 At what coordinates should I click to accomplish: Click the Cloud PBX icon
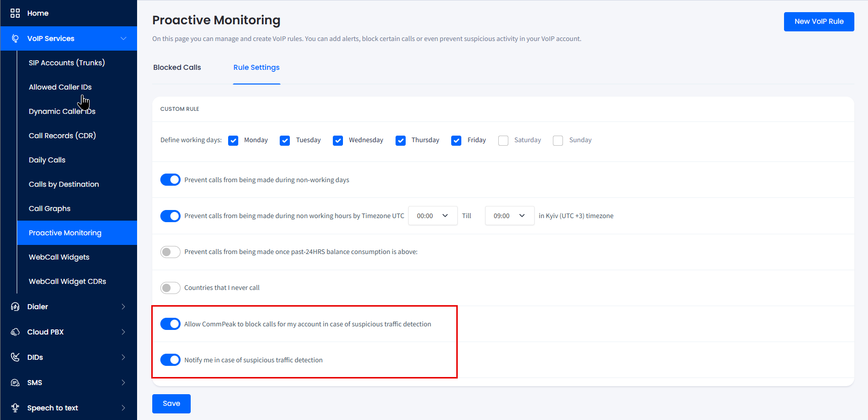click(x=15, y=332)
